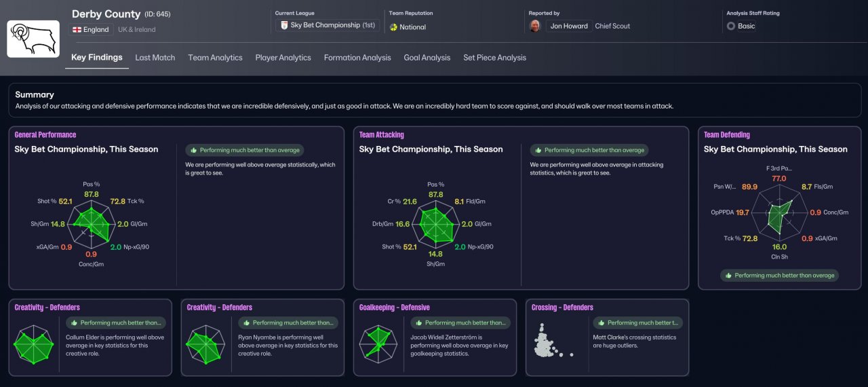Click the Basic staff rating label
Image resolution: width=868 pixels, height=387 pixels.
click(747, 26)
